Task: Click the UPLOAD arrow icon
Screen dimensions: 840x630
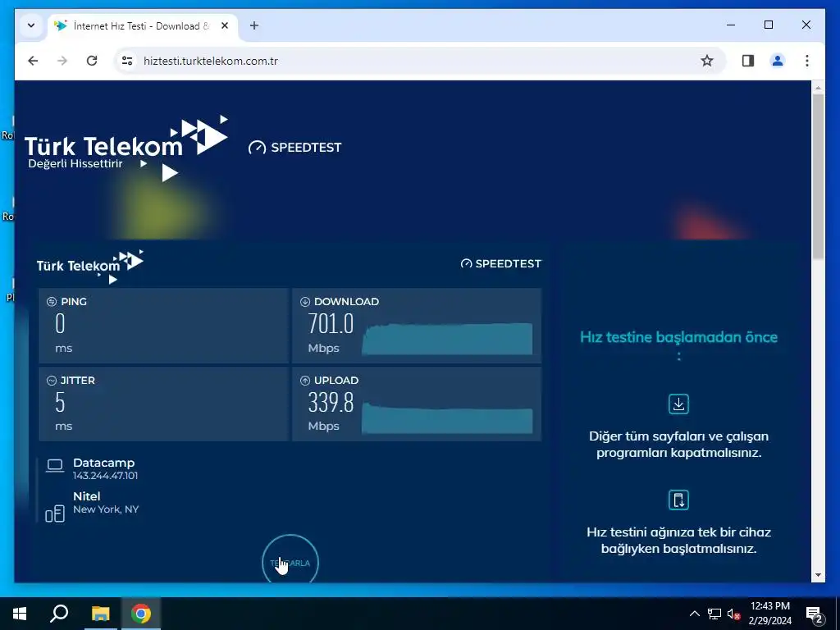Action: tap(305, 381)
